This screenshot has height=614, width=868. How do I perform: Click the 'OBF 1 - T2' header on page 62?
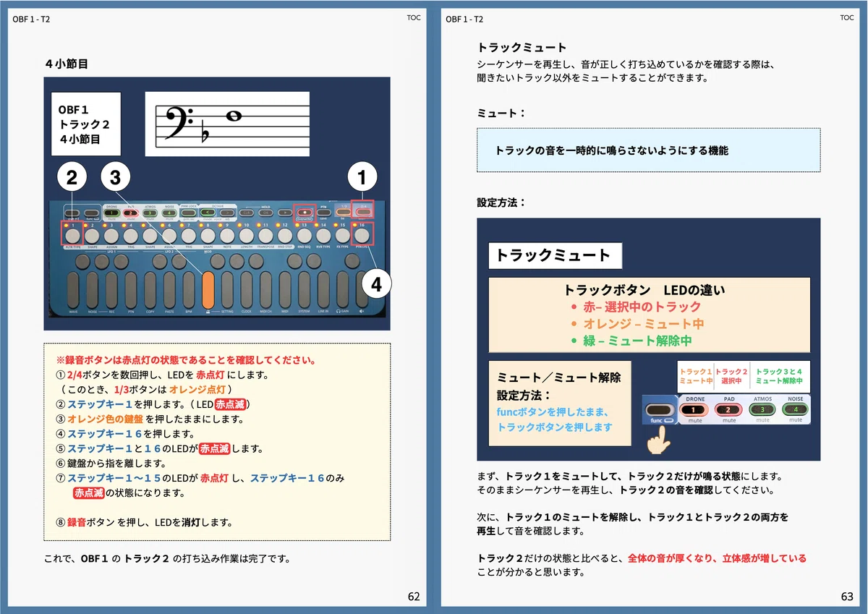point(31,18)
